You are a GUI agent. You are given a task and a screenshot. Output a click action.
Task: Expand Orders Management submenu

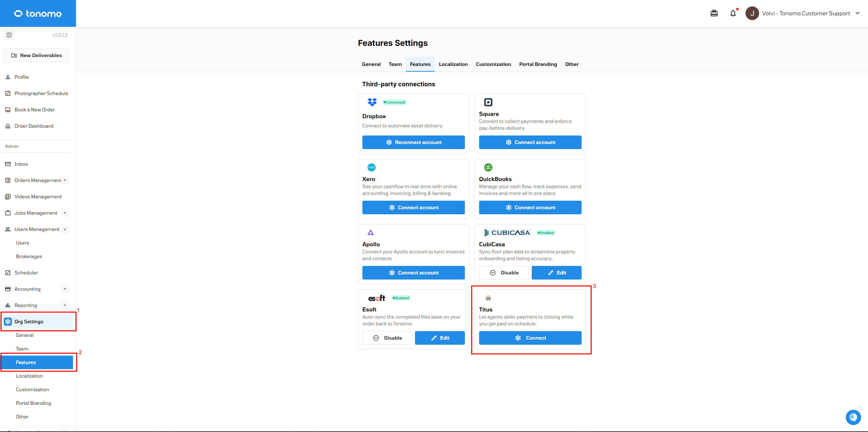click(65, 180)
